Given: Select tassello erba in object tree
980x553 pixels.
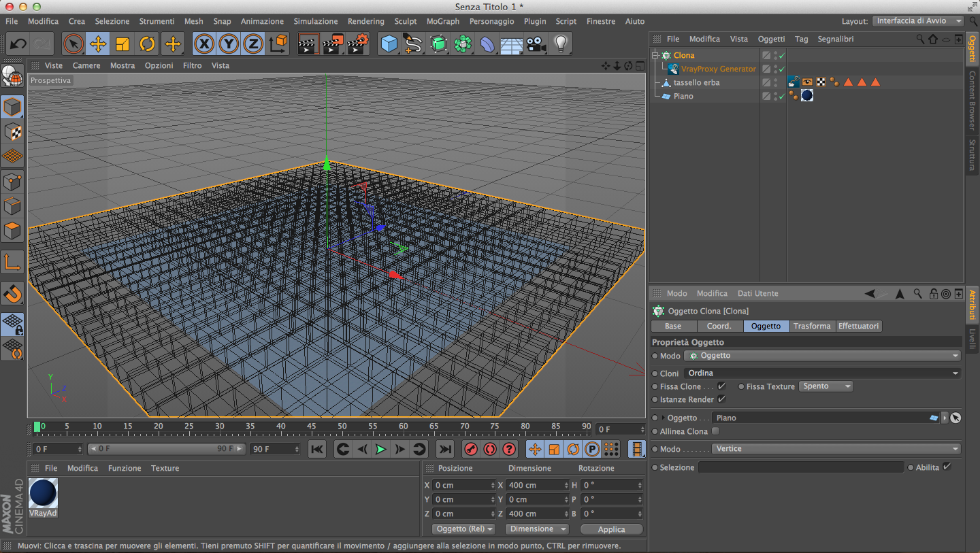Looking at the screenshot, I should click(696, 82).
